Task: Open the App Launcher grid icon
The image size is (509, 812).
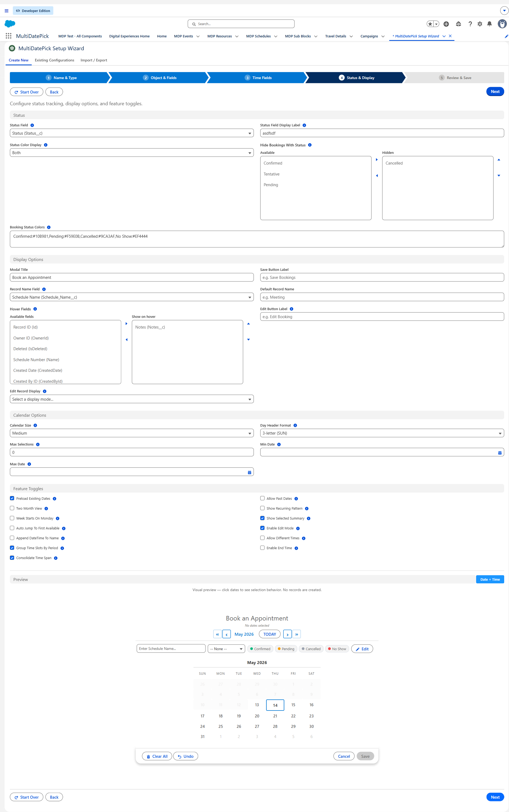Action: tap(8, 36)
